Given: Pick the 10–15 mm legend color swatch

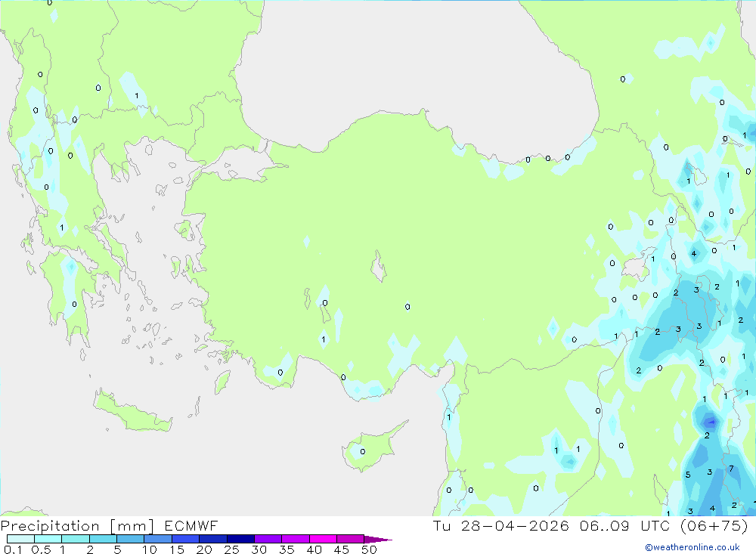Looking at the screenshot, I should [x=158, y=539].
